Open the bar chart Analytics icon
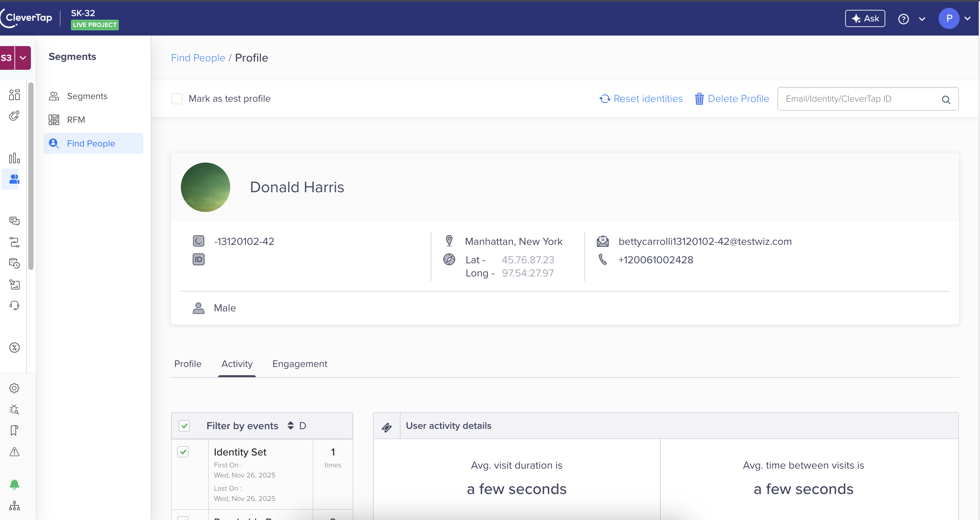This screenshot has width=980, height=520. [14, 158]
